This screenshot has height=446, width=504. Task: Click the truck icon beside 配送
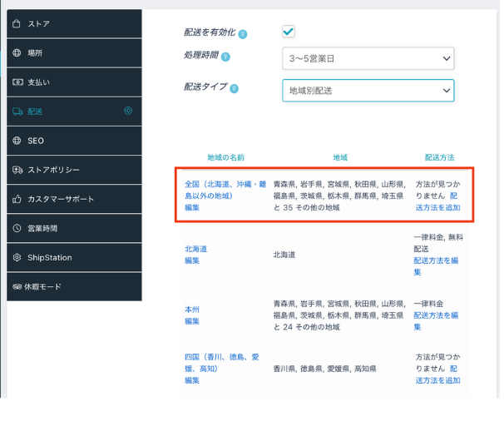tap(17, 111)
